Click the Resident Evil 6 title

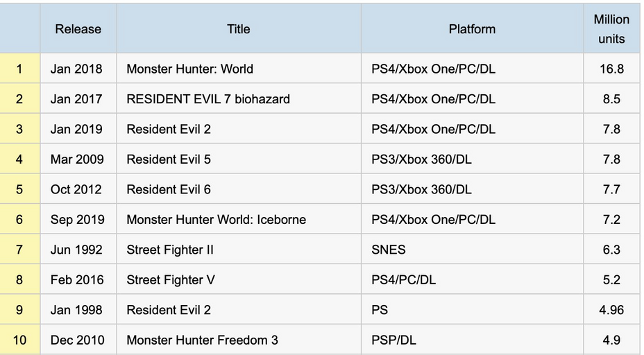click(x=169, y=189)
